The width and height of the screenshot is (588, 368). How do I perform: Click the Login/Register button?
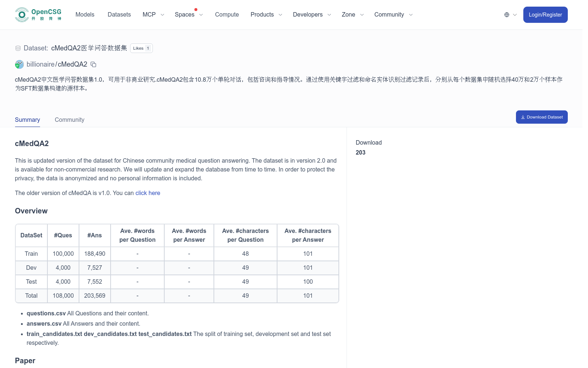(545, 15)
